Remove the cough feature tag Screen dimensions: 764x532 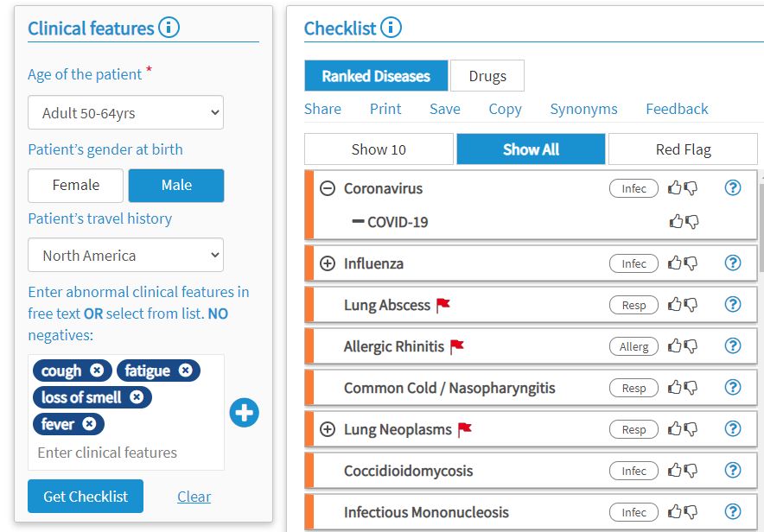click(97, 370)
